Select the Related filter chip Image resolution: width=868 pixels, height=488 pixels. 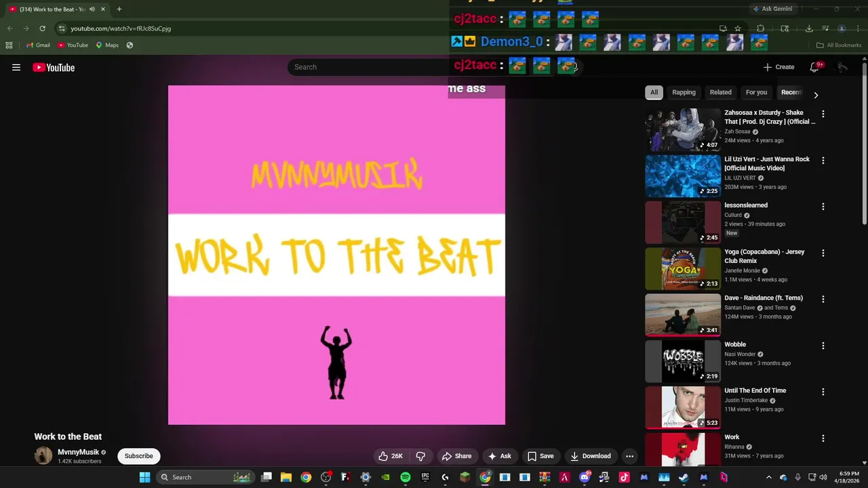tap(720, 92)
